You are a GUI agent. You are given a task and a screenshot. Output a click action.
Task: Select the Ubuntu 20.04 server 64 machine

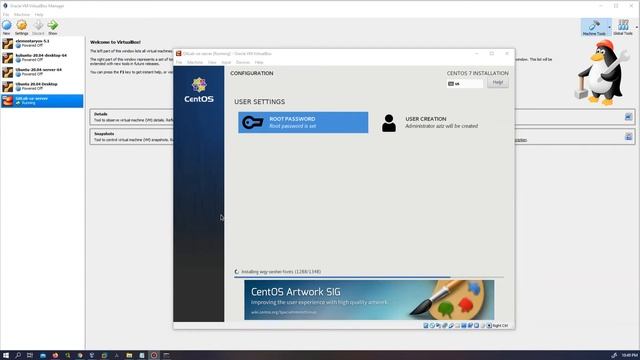[42, 72]
